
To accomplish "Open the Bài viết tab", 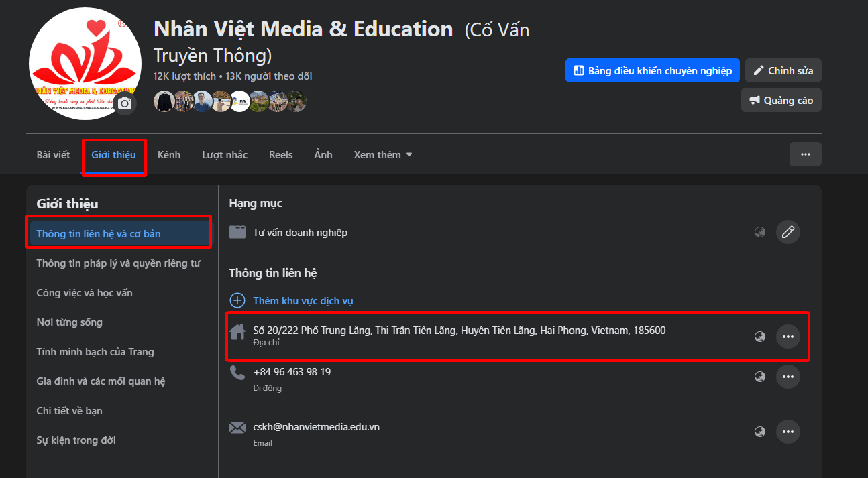I will pyautogui.click(x=53, y=155).
